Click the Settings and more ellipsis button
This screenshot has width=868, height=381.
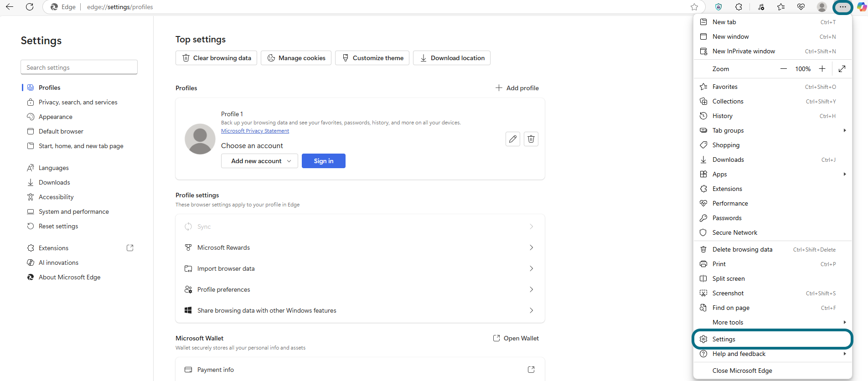pyautogui.click(x=842, y=7)
